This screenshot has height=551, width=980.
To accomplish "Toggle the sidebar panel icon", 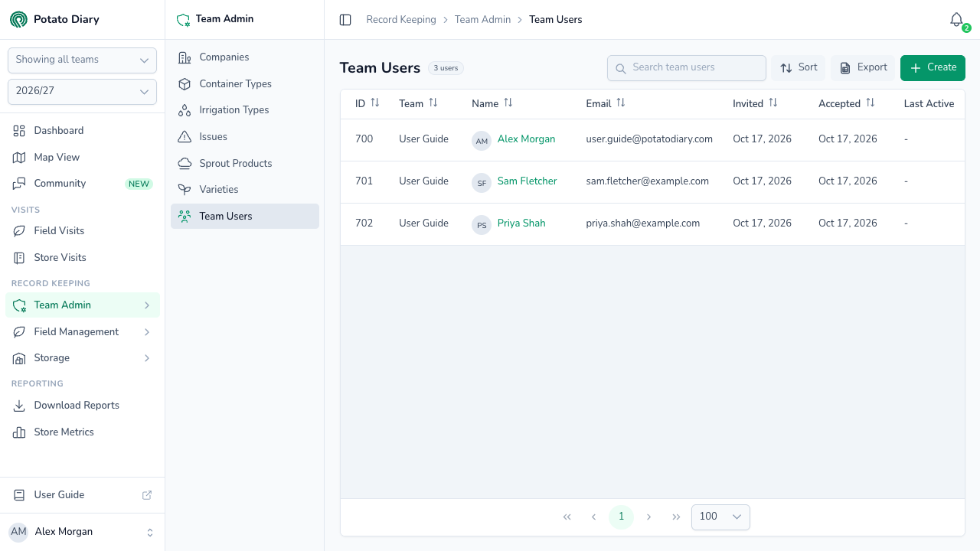I will click(x=345, y=20).
